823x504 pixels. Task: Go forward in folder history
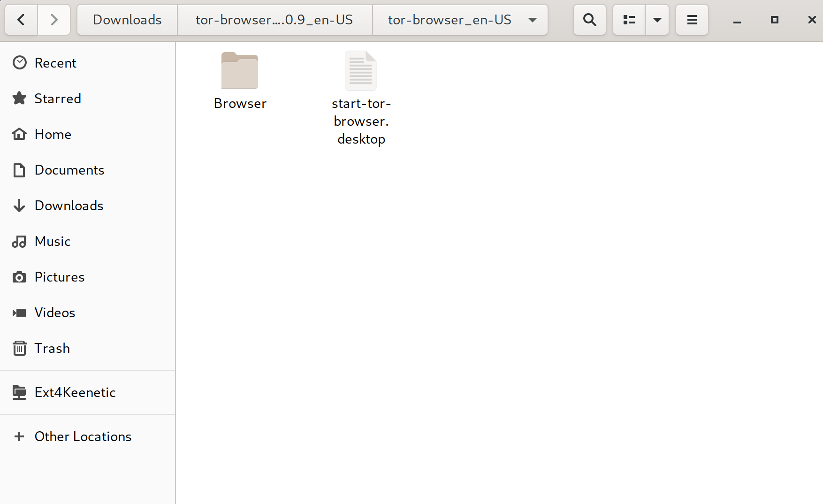coord(54,20)
